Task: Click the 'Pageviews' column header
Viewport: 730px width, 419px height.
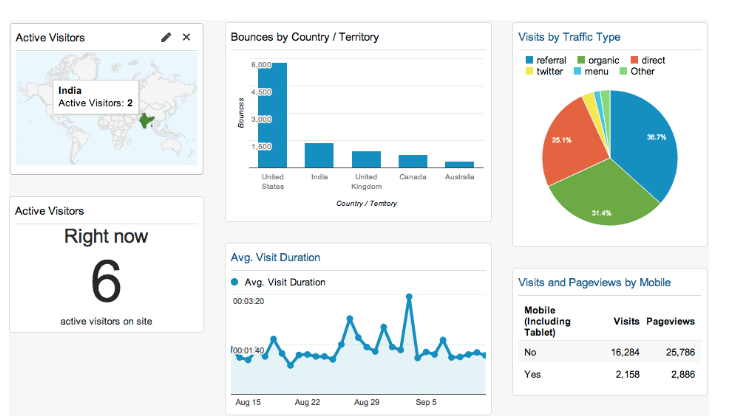Action: pos(670,321)
